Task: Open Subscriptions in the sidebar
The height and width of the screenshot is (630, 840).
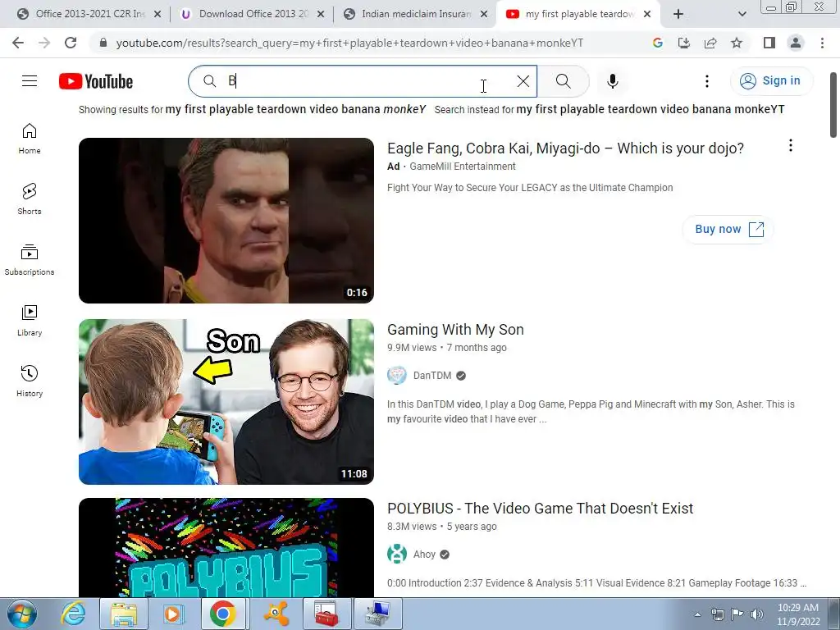Action: click(30, 260)
